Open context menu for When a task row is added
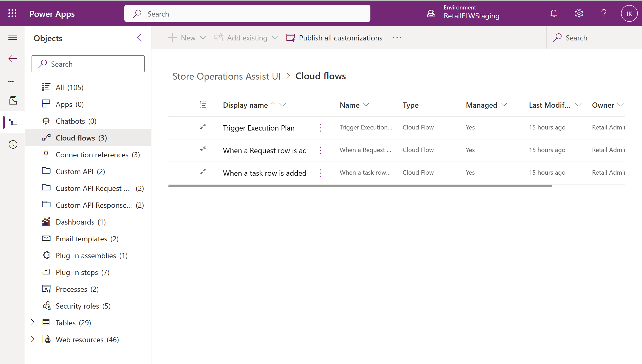 point(321,172)
